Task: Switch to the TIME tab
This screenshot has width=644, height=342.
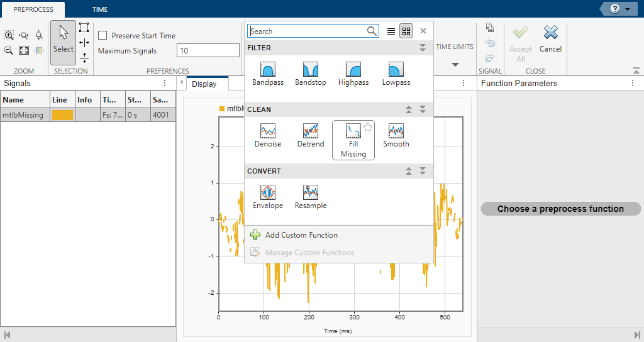Action: (100, 9)
